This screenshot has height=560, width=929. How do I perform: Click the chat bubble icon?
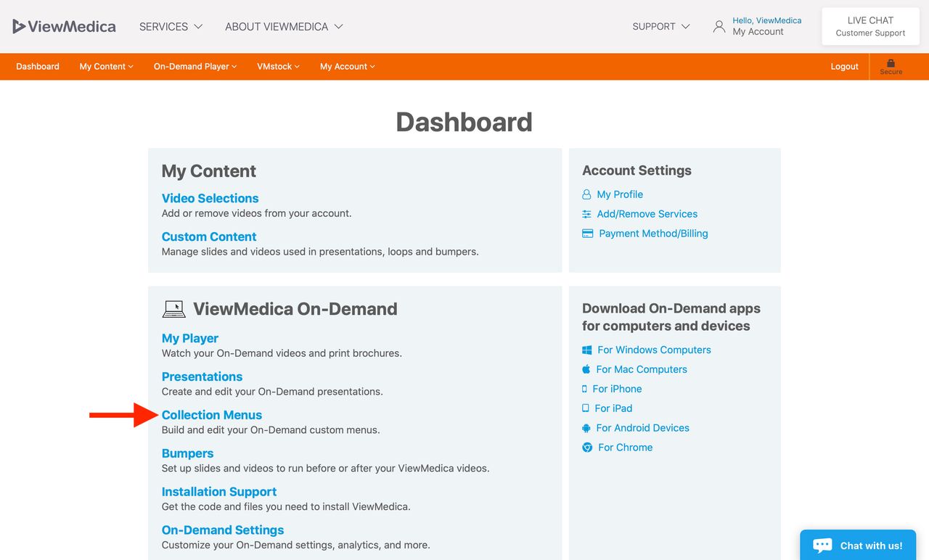coord(822,545)
